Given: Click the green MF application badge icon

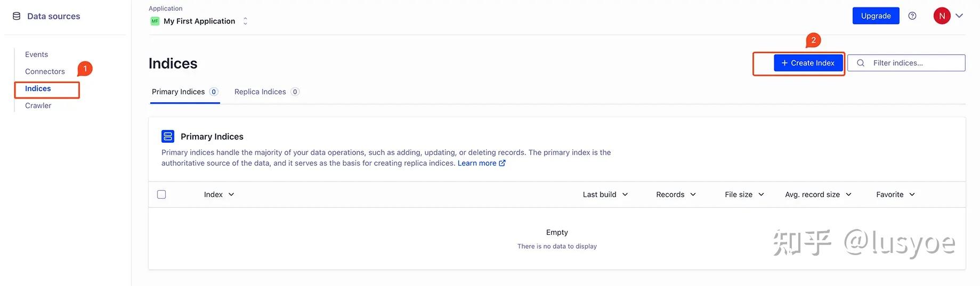Looking at the screenshot, I should [155, 21].
